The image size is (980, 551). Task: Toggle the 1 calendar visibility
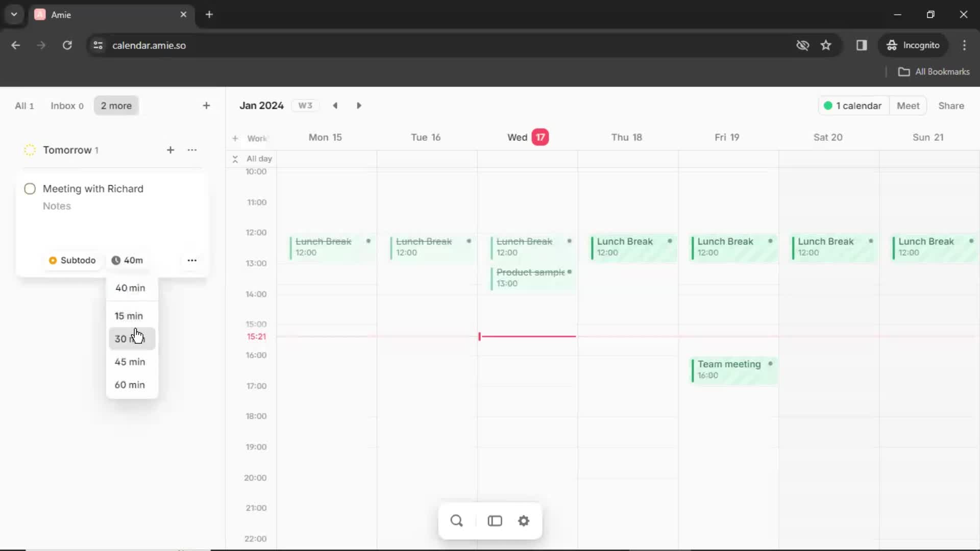(851, 106)
